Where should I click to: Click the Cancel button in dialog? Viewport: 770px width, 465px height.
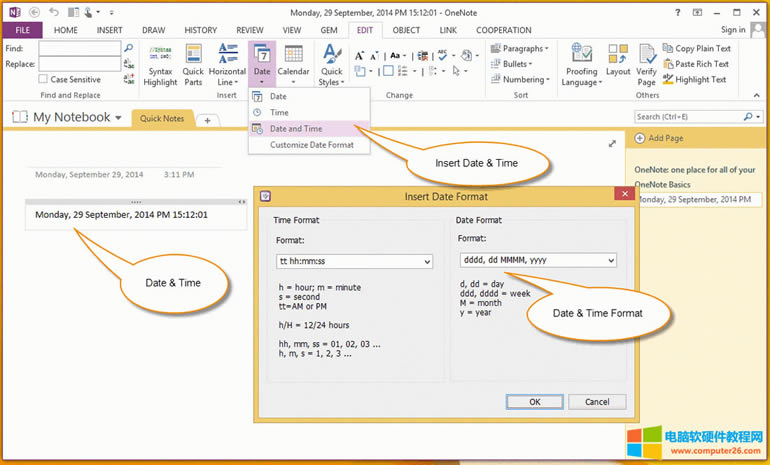(597, 401)
